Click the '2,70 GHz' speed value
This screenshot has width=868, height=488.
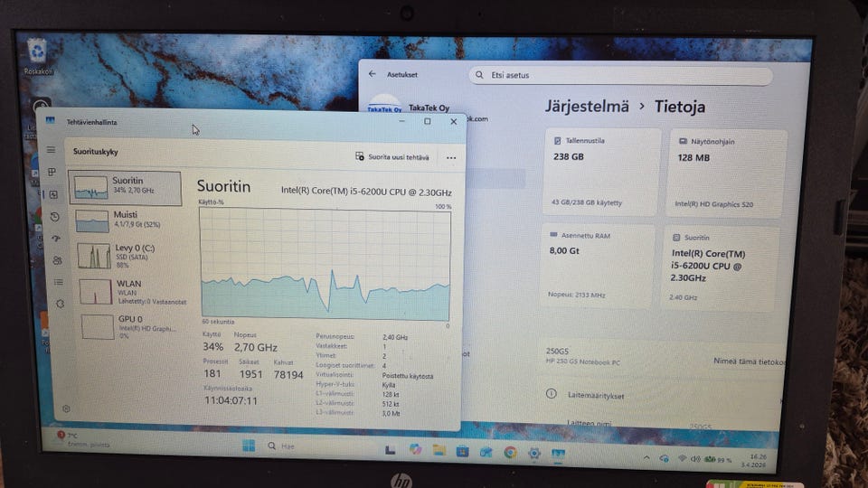click(255, 347)
